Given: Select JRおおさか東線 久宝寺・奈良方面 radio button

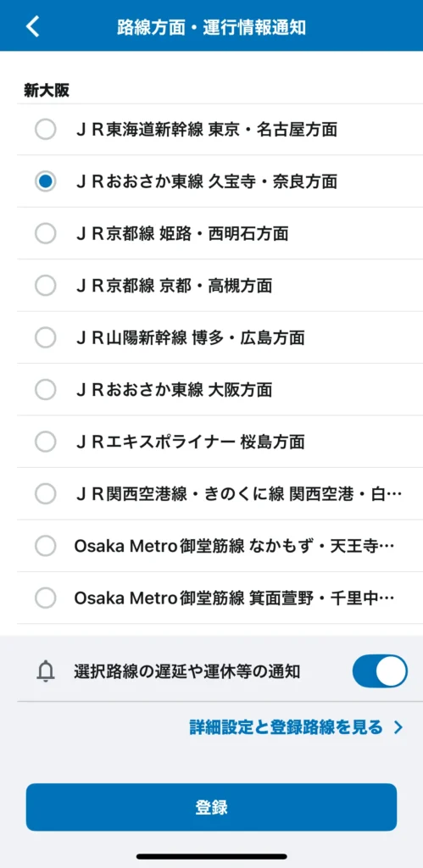Looking at the screenshot, I should coord(46,181).
